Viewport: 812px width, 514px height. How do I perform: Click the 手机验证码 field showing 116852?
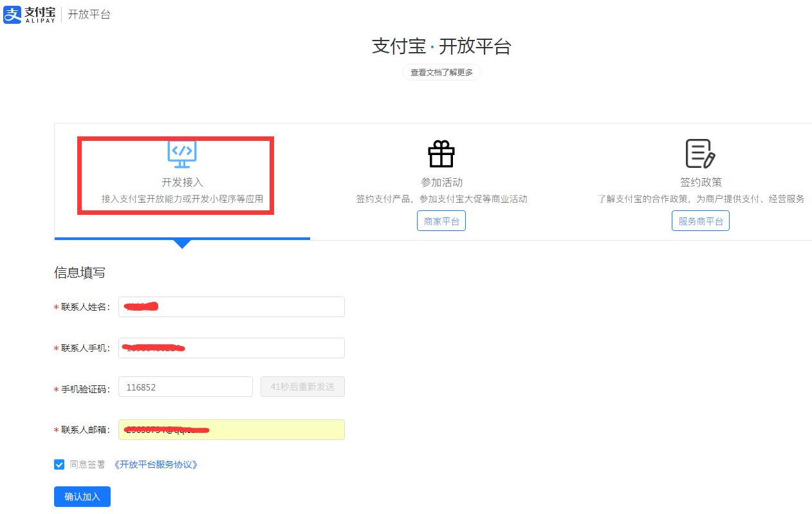point(185,387)
